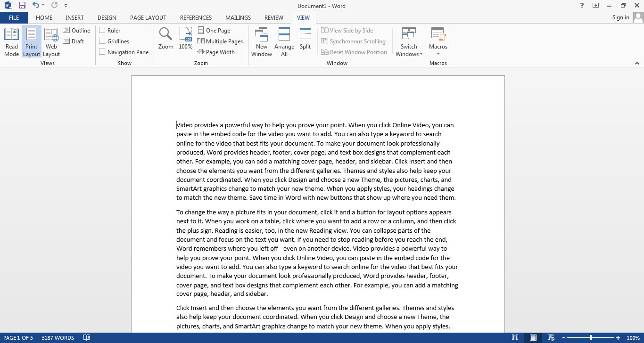Switch to Read Mode view

pos(11,41)
